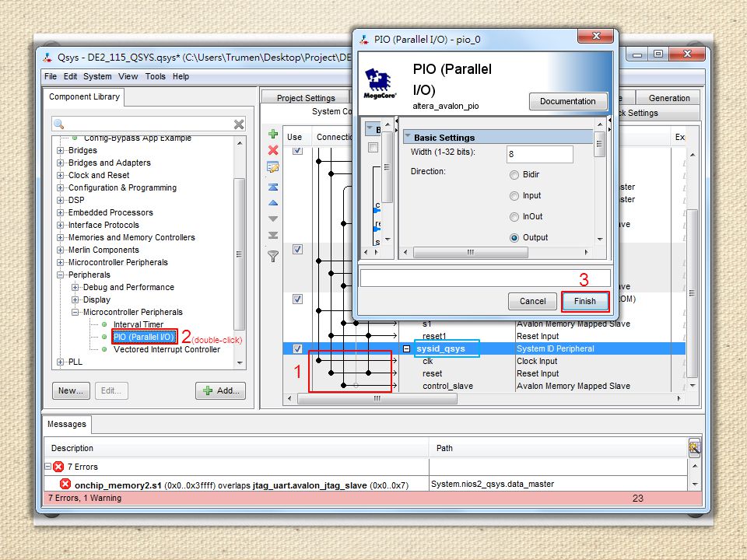Click the Finish button

click(584, 301)
